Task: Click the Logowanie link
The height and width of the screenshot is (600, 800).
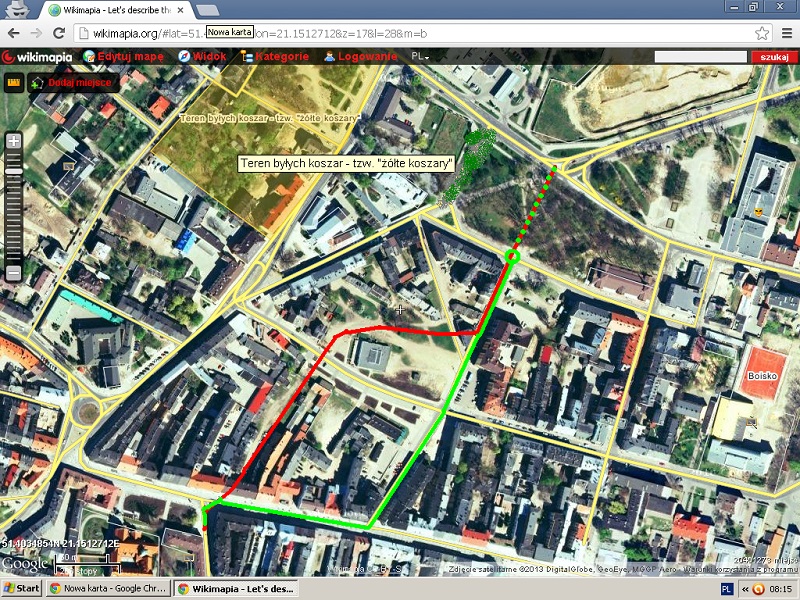Action: pyautogui.click(x=361, y=57)
